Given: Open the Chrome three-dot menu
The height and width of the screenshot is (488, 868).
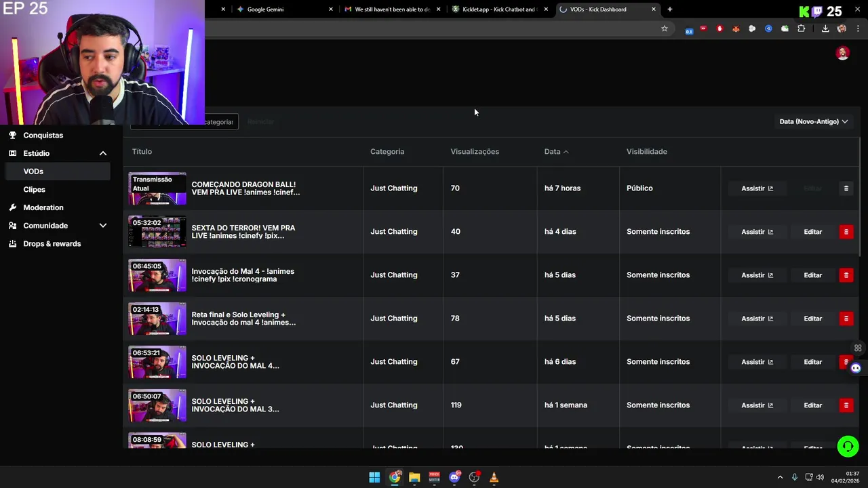Looking at the screenshot, I should pos(858,28).
